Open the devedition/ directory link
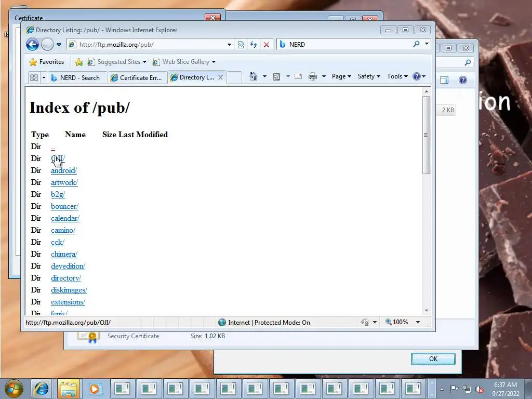This screenshot has width=532, height=399. point(68,266)
